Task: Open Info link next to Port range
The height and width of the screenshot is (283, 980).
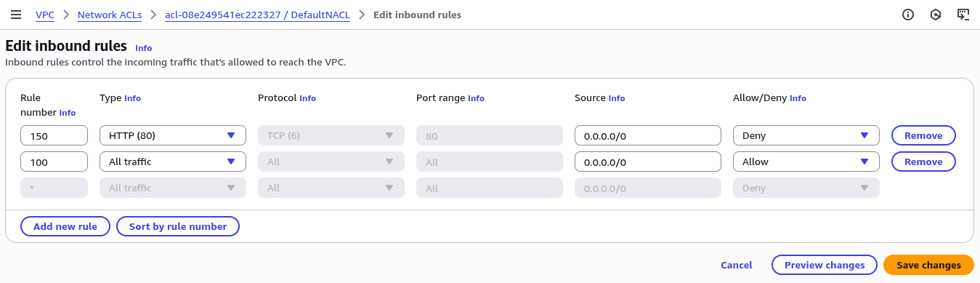Action: click(x=476, y=98)
